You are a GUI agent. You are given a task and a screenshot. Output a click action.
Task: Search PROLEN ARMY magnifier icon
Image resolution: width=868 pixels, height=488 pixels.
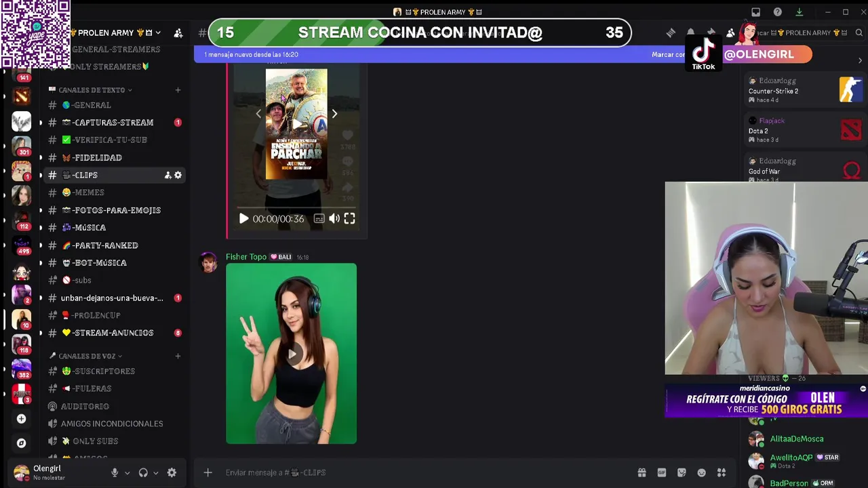point(859,33)
